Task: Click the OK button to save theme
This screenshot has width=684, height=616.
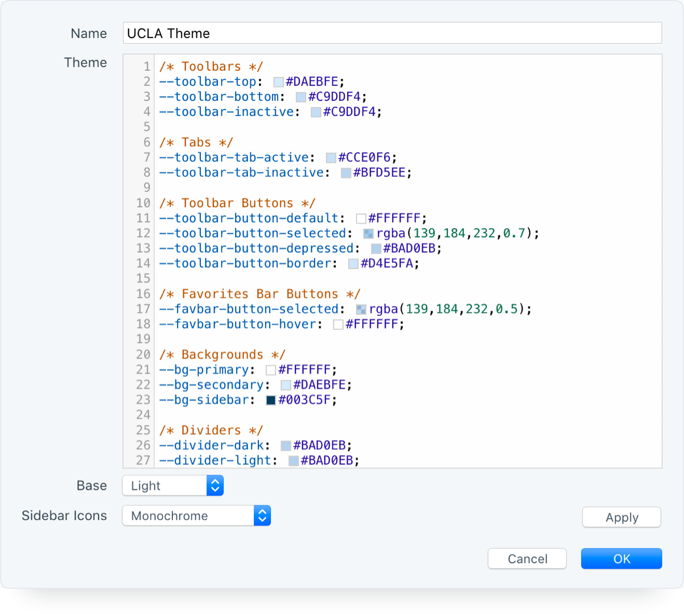Action: (621, 558)
